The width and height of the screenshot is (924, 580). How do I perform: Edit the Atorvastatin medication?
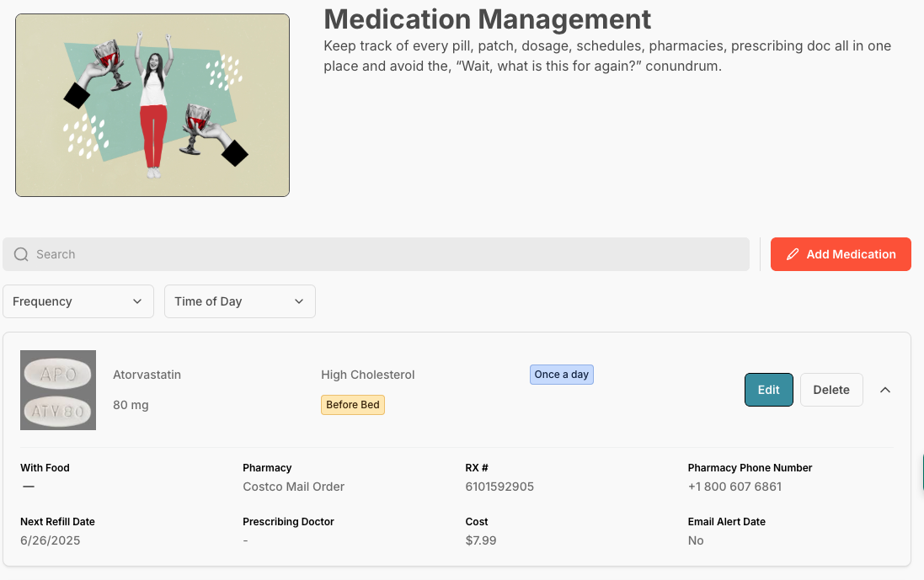coord(769,390)
